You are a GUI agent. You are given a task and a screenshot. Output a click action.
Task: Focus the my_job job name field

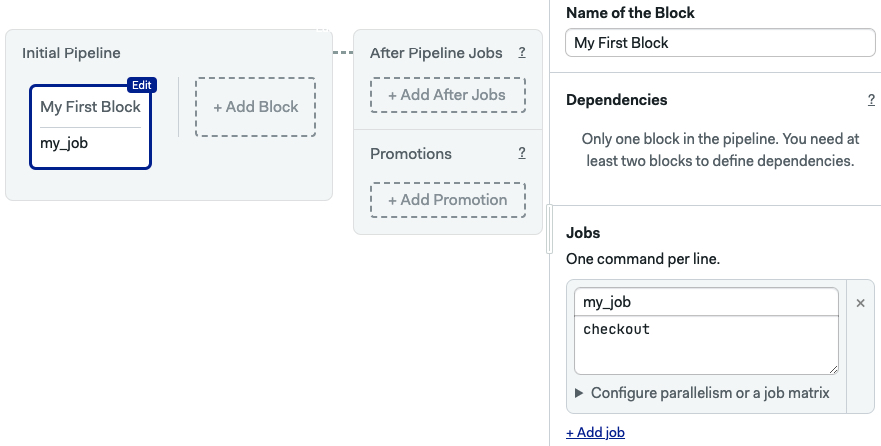click(706, 302)
